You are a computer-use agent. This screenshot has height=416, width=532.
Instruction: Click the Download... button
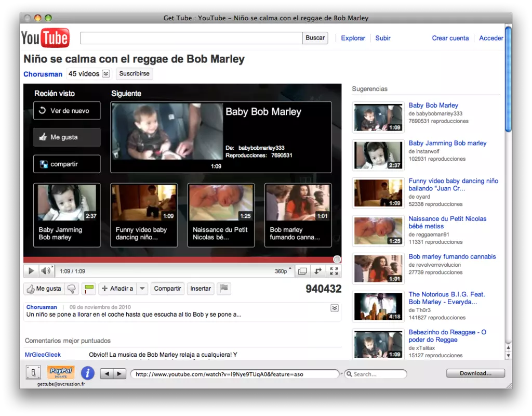tap(475, 373)
